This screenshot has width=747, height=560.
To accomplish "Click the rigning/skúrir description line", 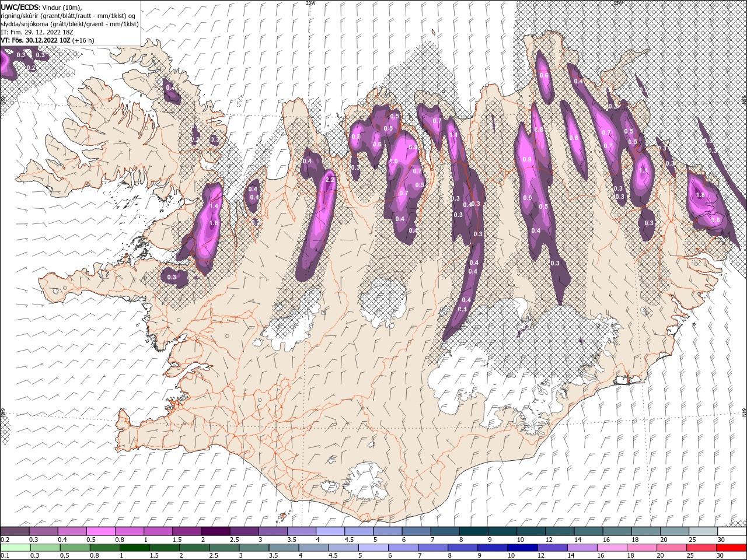I will [69, 16].
